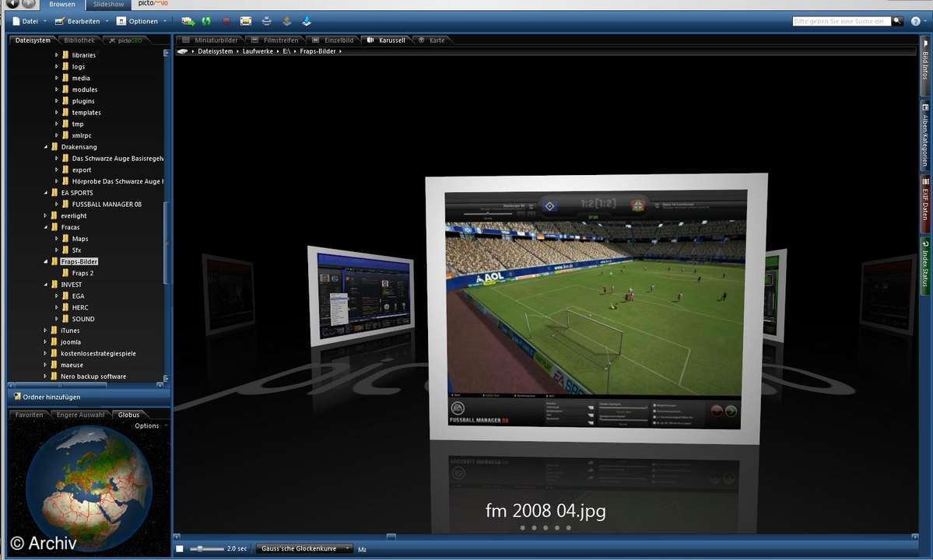
Task: Open the Engere Auswahl tab
Action: click(81, 415)
